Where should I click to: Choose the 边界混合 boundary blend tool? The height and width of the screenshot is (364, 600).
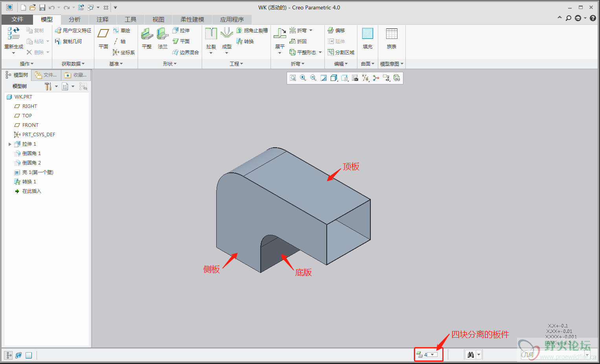click(186, 52)
